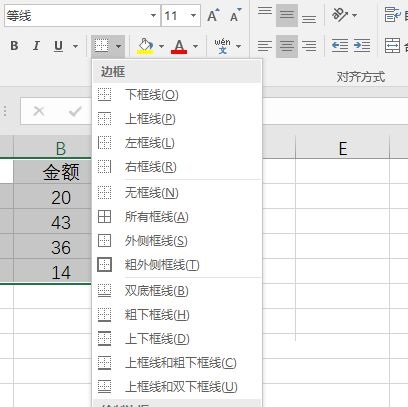Apply the yellow fill color bucket
This screenshot has height=407, width=408.
[x=145, y=46]
